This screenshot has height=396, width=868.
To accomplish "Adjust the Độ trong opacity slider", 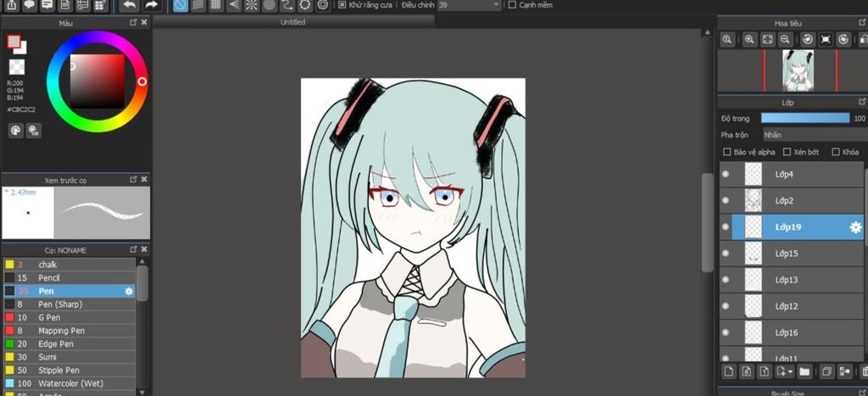I will point(805,118).
